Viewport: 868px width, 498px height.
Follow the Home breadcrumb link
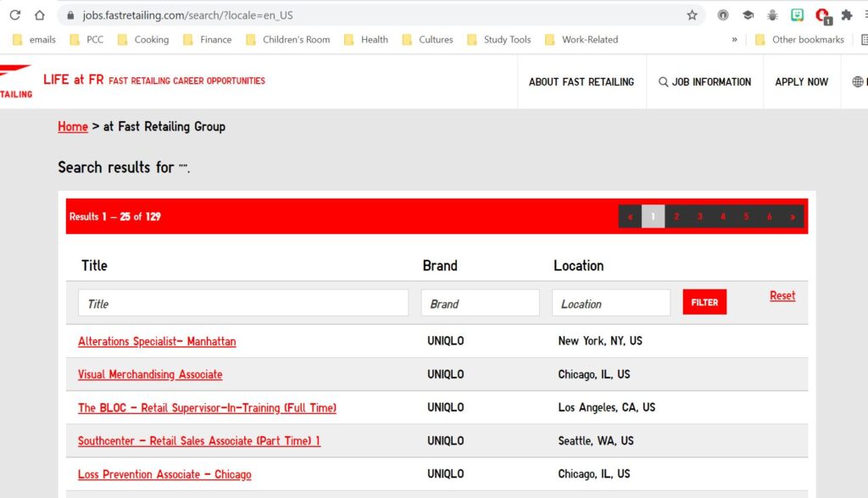(73, 126)
